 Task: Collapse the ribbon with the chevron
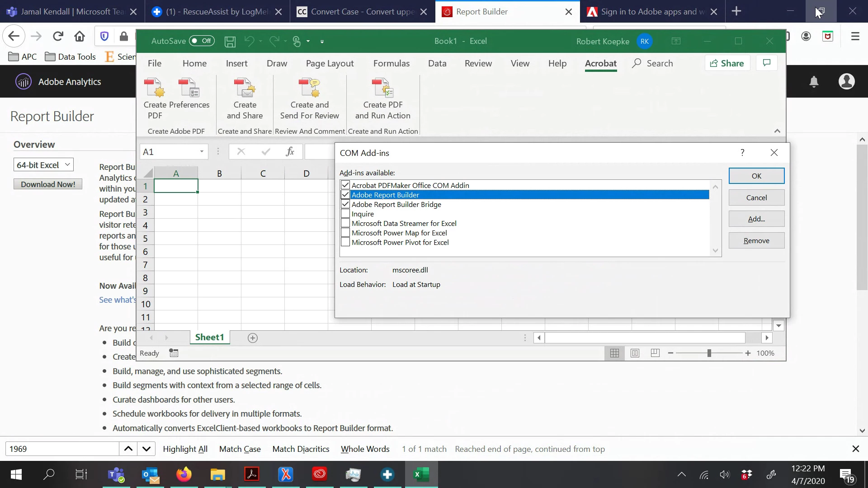point(777,131)
